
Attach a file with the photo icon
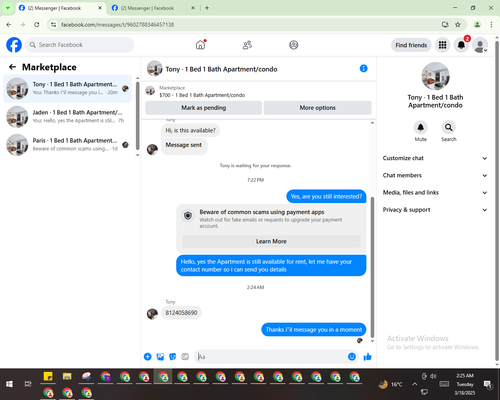[x=160, y=357]
